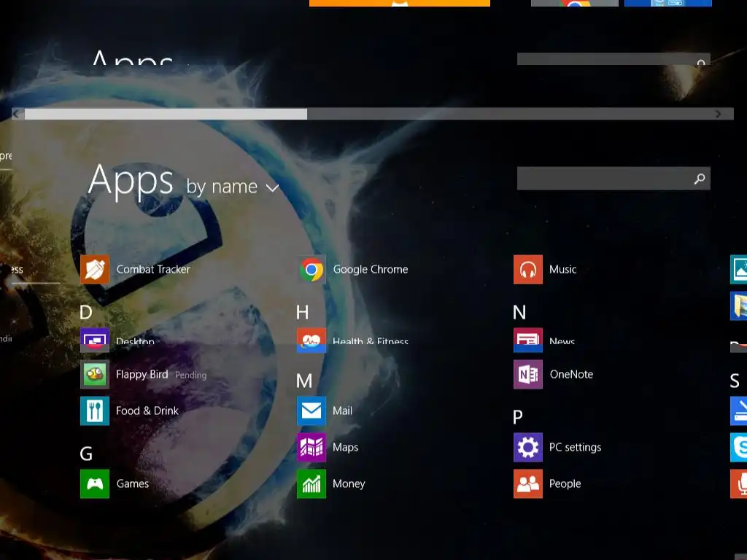
Task: Click the 'Food & Drink' label text
Action: [x=147, y=411]
